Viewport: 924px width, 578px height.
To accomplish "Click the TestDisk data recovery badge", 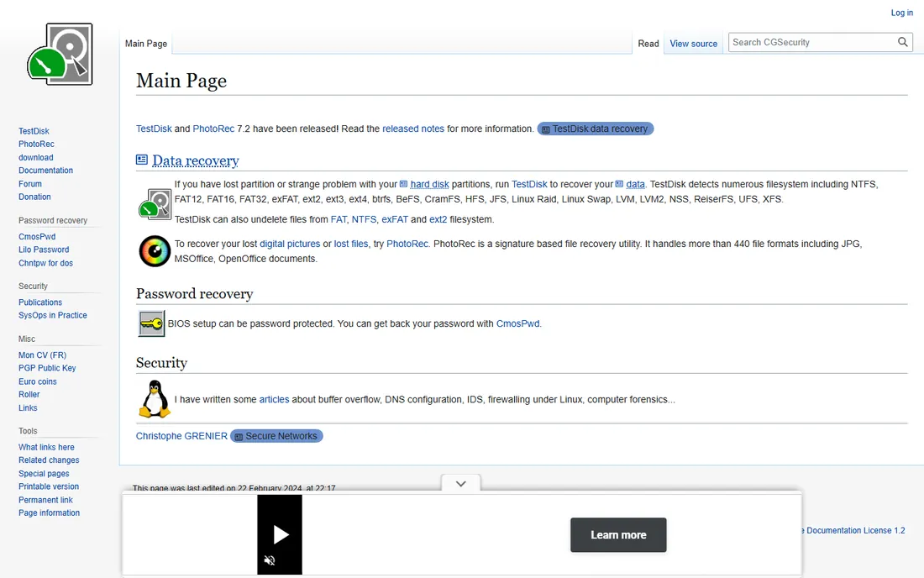I will tap(596, 129).
